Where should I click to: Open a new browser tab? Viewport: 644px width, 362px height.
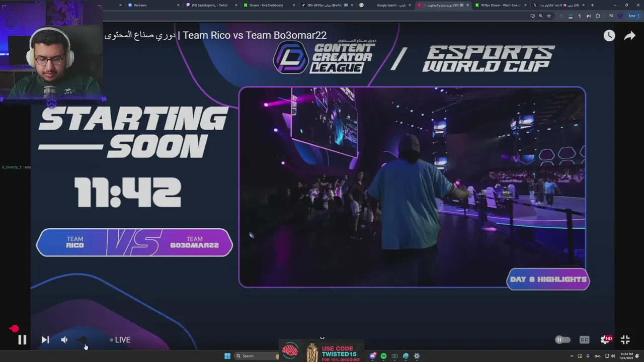click(x=592, y=5)
